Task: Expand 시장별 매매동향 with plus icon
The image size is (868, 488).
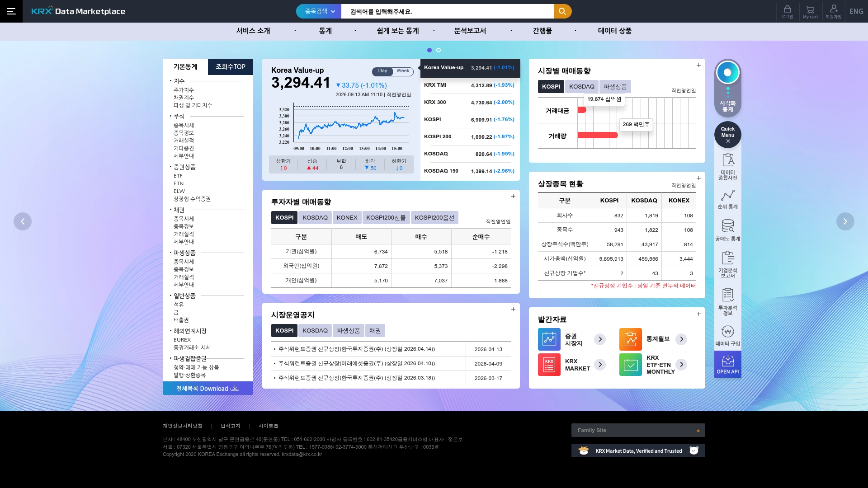Action: point(698,66)
